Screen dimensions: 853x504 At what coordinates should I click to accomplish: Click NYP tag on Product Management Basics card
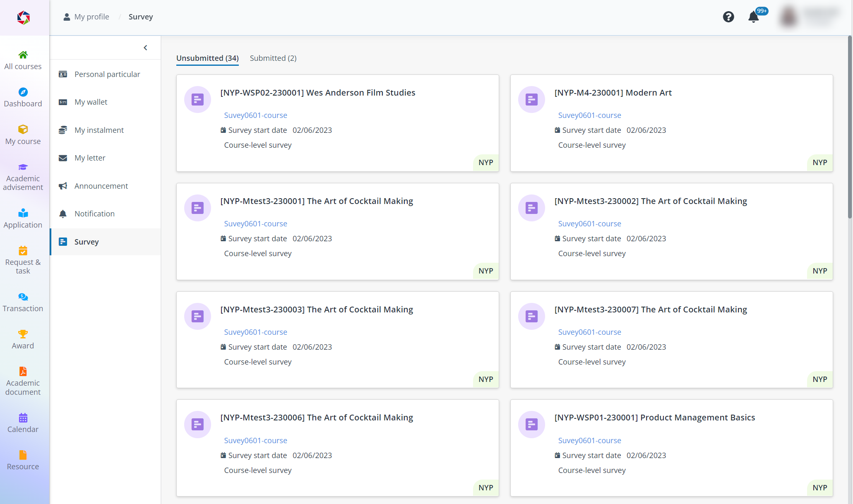pyautogui.click(x=820, y=488)
